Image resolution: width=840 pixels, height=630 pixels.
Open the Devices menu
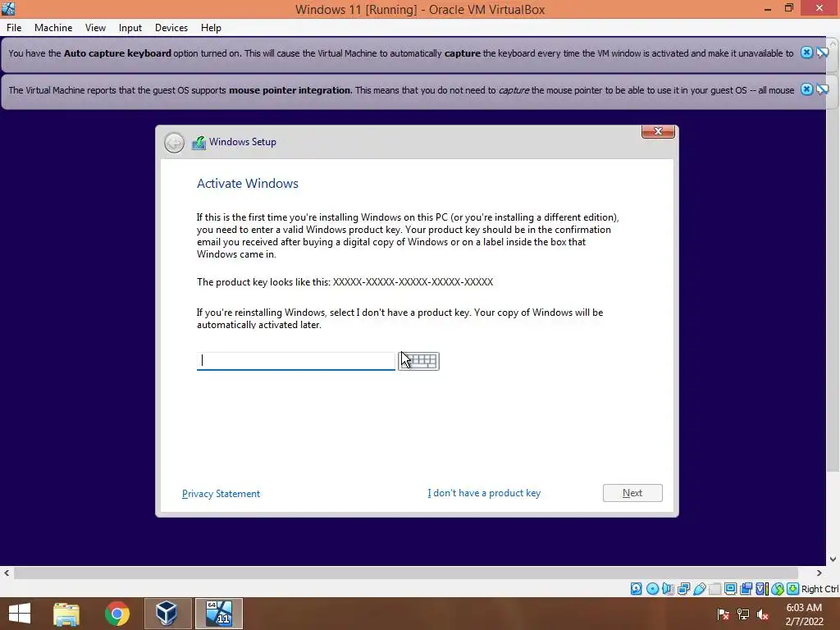click(x=171, y=28)
